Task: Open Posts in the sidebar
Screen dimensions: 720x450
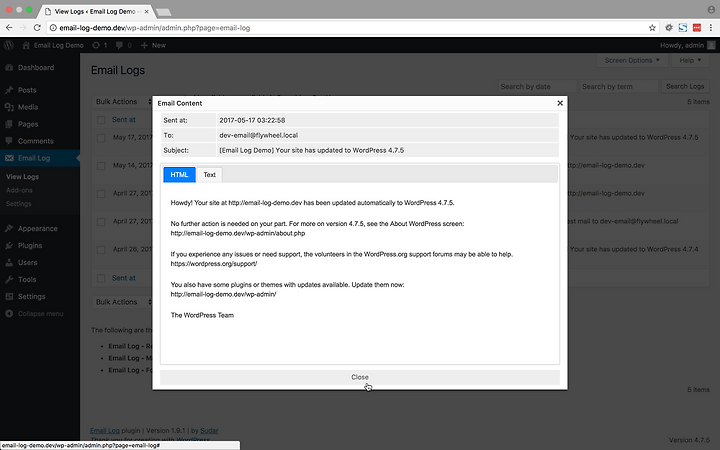Action: pos(27,90)
